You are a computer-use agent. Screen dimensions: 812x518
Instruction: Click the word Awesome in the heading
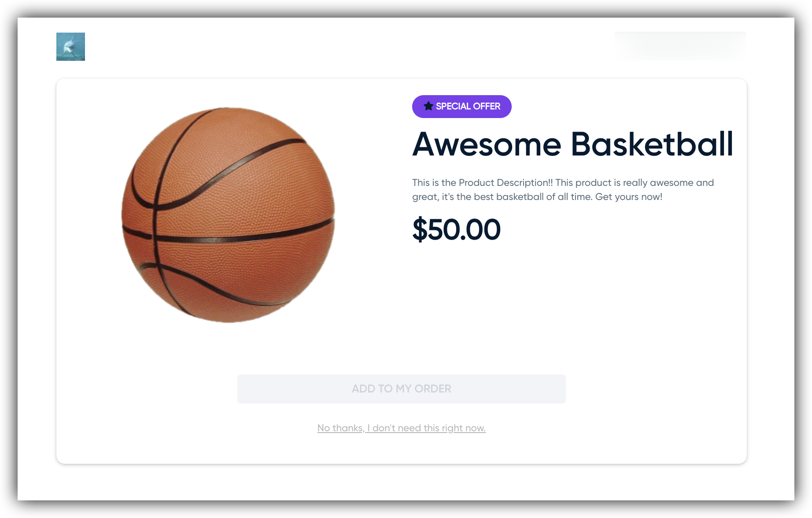[487, 144]
